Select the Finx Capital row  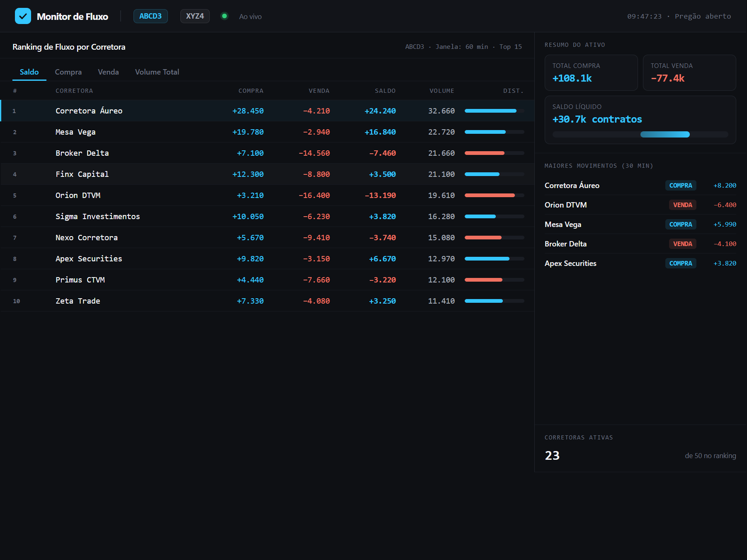[x=267, y=174]
